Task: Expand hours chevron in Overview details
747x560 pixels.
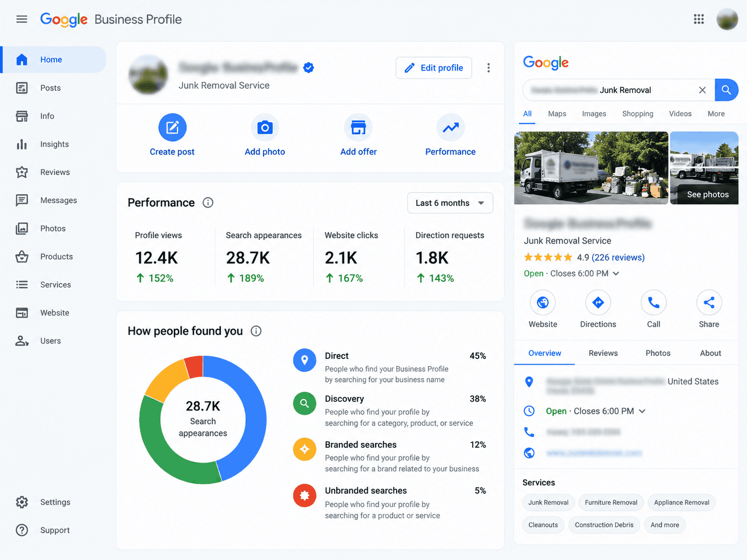Action: tap(642, 411)
